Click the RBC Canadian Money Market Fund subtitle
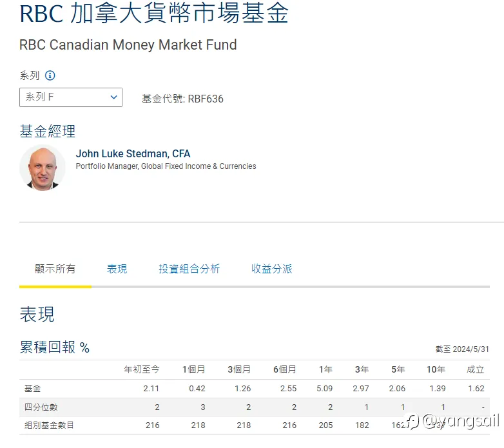The width and height of the screenshot is (504, 448). coord(128,44)
